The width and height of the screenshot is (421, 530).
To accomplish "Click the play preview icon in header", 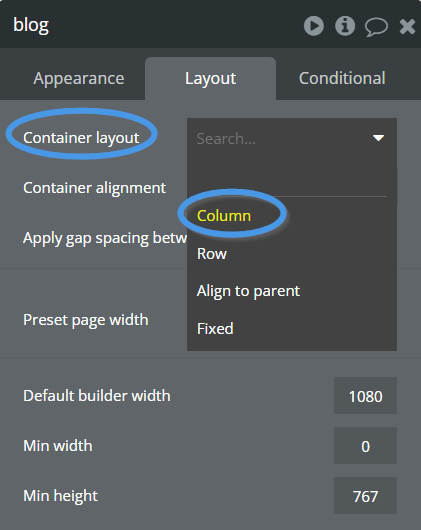I will coord(314,26).
